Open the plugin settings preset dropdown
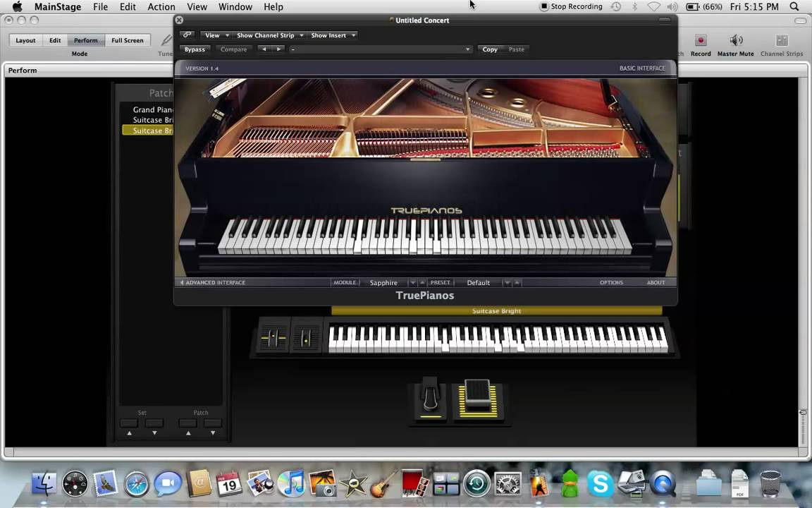Image resolution: width=812 pixels, height=508 pixels. click(380, 49)
